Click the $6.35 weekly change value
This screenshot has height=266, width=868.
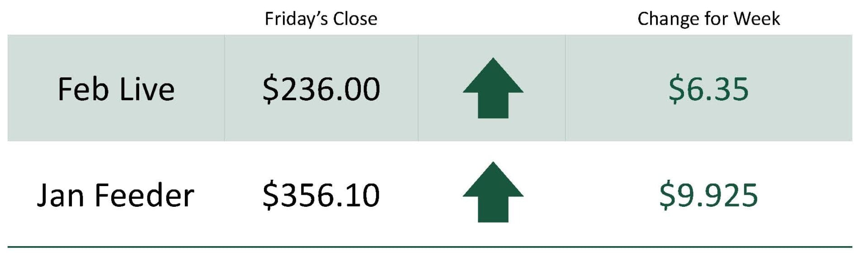(x=708, y=89)
